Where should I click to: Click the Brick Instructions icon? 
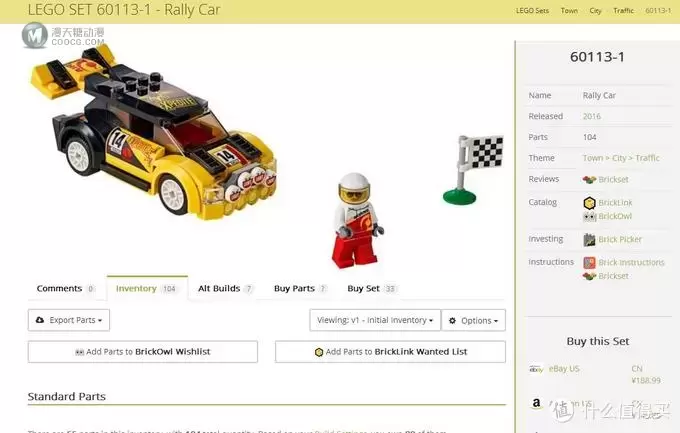tap(589, 262)
